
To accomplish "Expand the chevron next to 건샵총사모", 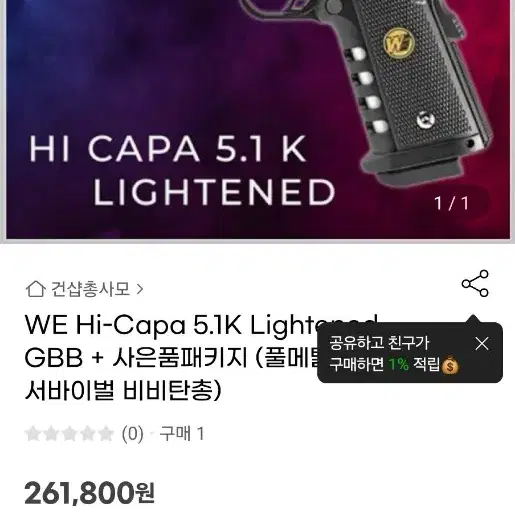I will [x=140, y=289].
